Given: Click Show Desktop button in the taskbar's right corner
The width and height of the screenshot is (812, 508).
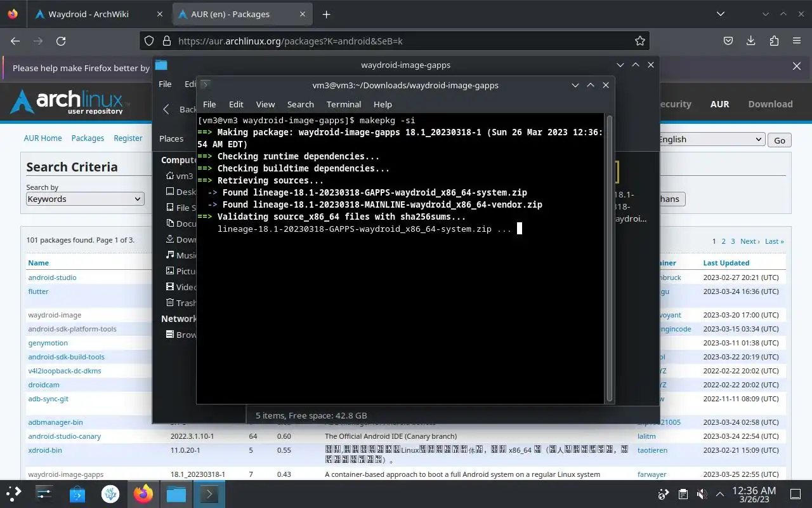Looking at the screenshot, I should tap(796, 494).
